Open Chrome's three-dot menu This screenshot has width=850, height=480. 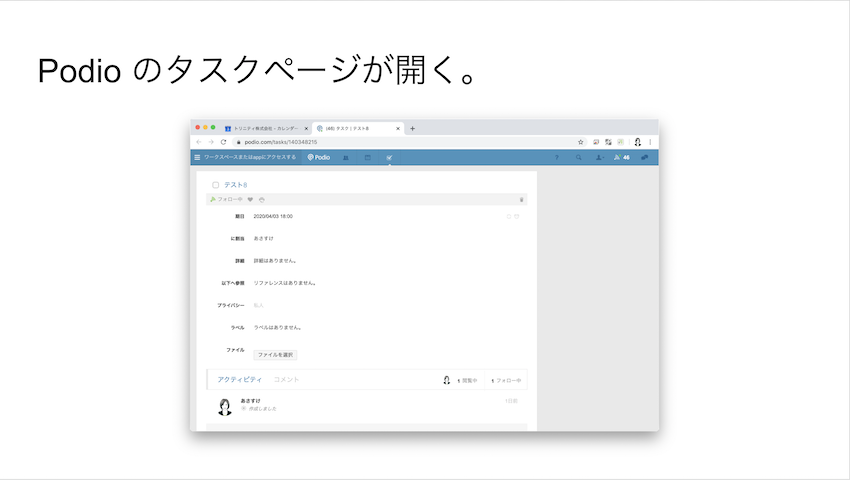click(x=650, y=142)
